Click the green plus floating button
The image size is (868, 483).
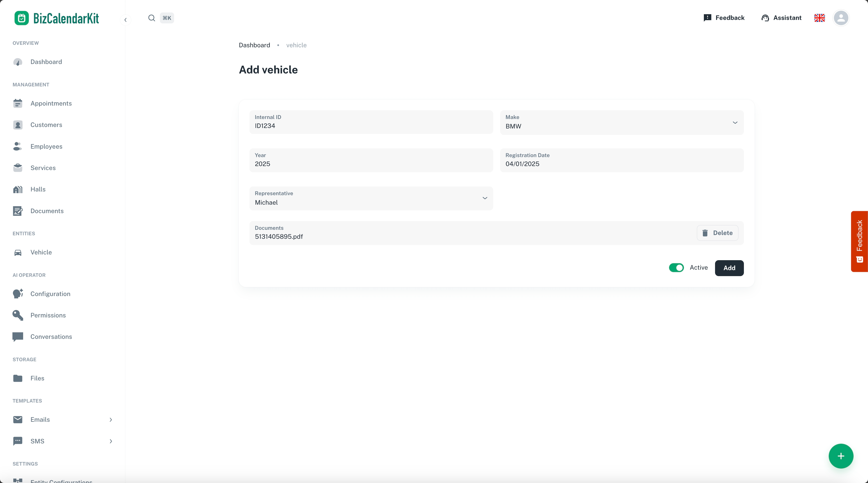pyautogui.click(x=841, y=456)
